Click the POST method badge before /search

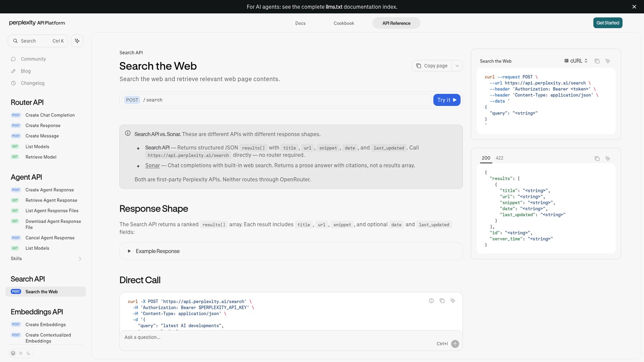click(x=132, y=100)
